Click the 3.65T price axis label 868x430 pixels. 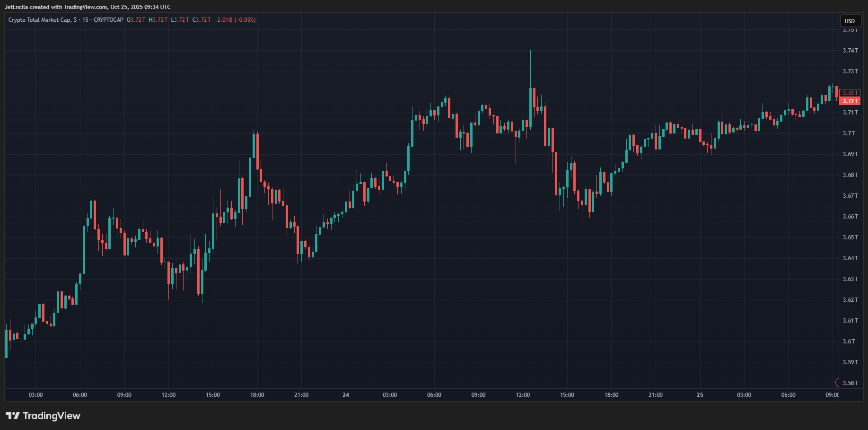click(850, 237)
